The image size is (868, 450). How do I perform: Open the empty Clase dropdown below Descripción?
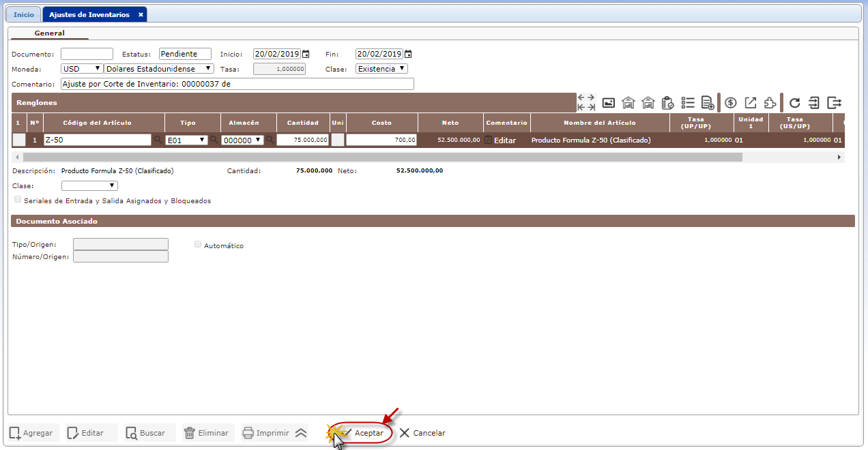[x=89, y=185]
